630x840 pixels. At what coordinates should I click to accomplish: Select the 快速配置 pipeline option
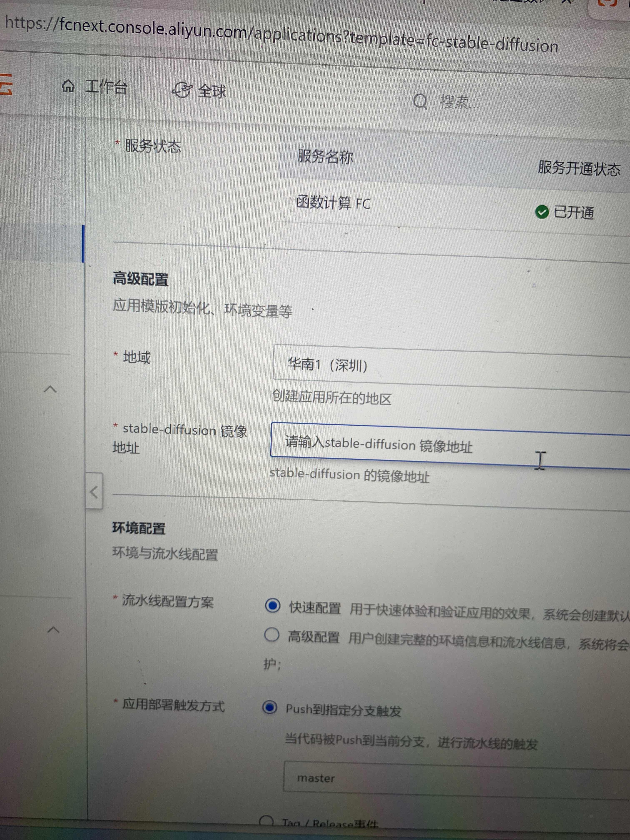[x=272, y=605]
